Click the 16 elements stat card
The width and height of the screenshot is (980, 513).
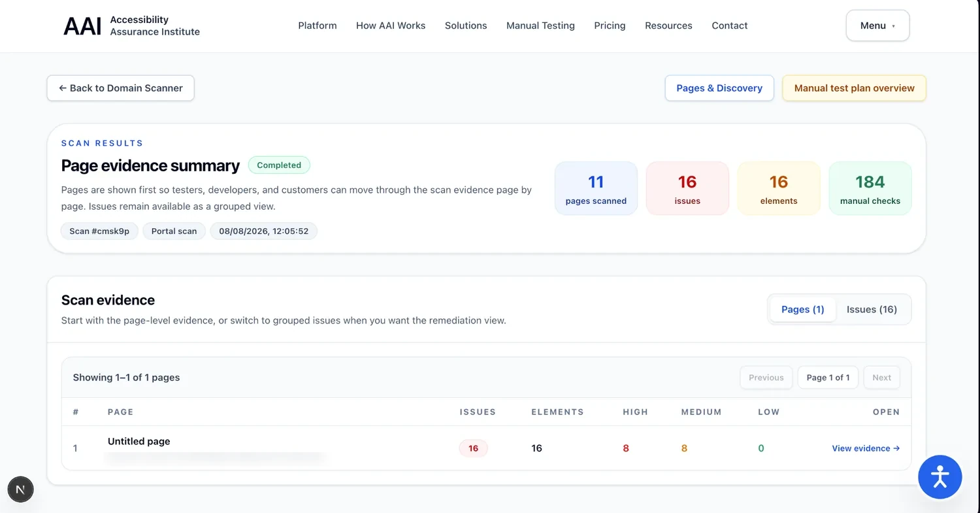click(x=779, y=188)
